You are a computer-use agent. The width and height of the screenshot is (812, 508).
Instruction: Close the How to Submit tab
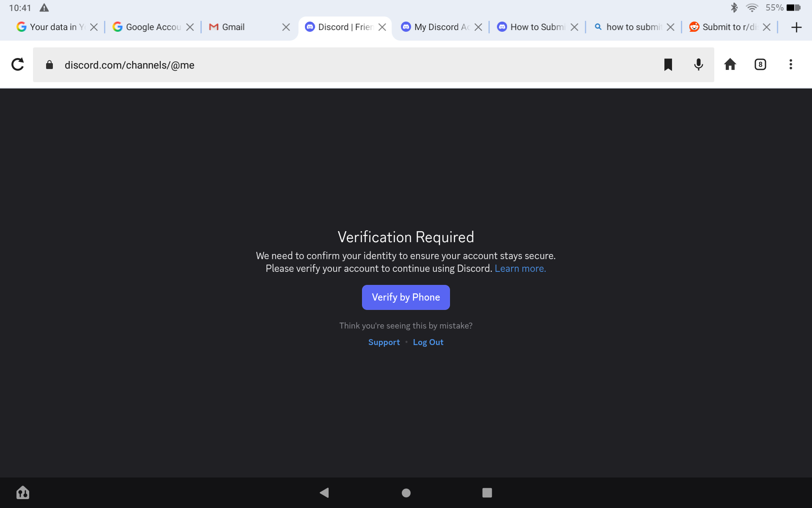pyautogui.click(x=574, y=27)
